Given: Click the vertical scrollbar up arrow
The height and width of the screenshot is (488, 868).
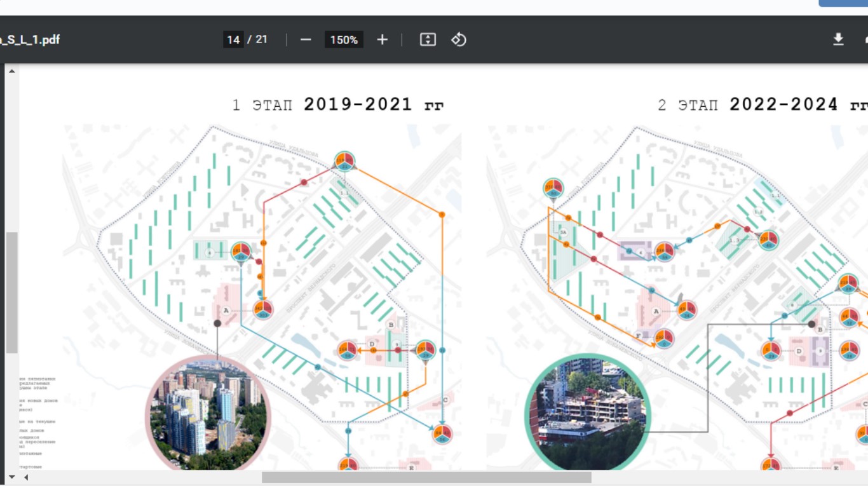Looking at the screenshot, I should 11,71.
